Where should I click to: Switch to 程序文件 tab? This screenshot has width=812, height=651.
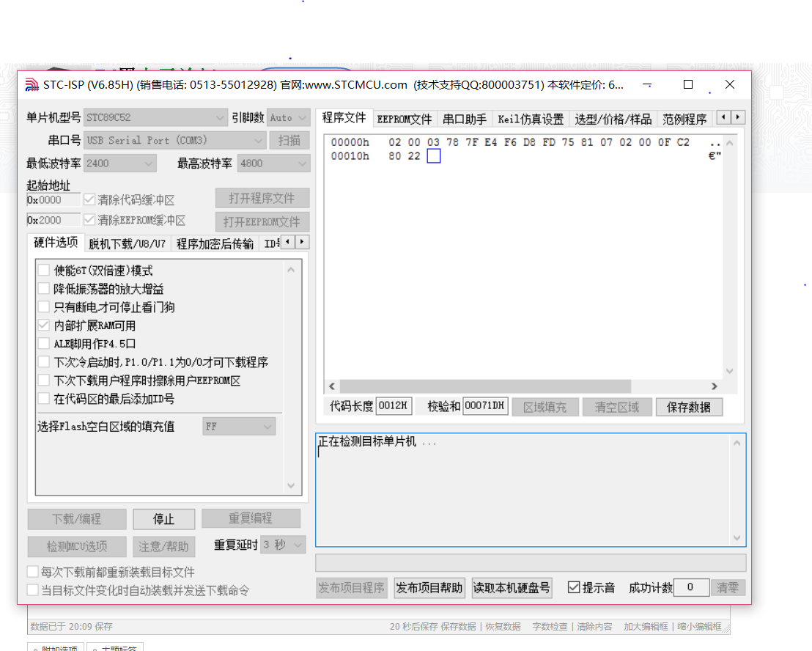point(344,118)
